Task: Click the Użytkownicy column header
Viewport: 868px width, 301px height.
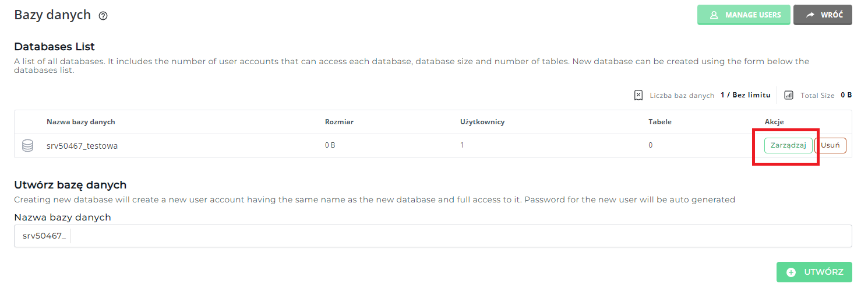Action: click(x=482, y=122)
